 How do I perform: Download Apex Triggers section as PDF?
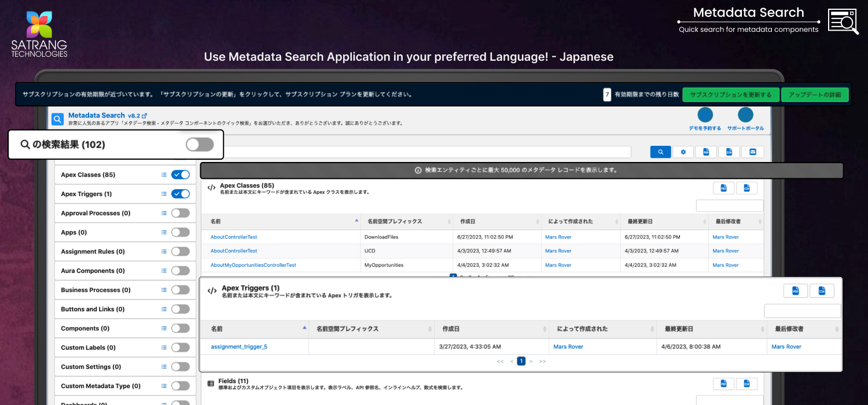(796, 291)
